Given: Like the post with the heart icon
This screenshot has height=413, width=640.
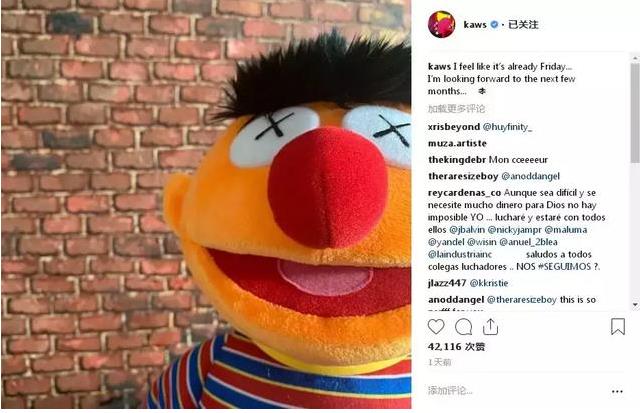Looking at the screenshot, I should 436,327.
